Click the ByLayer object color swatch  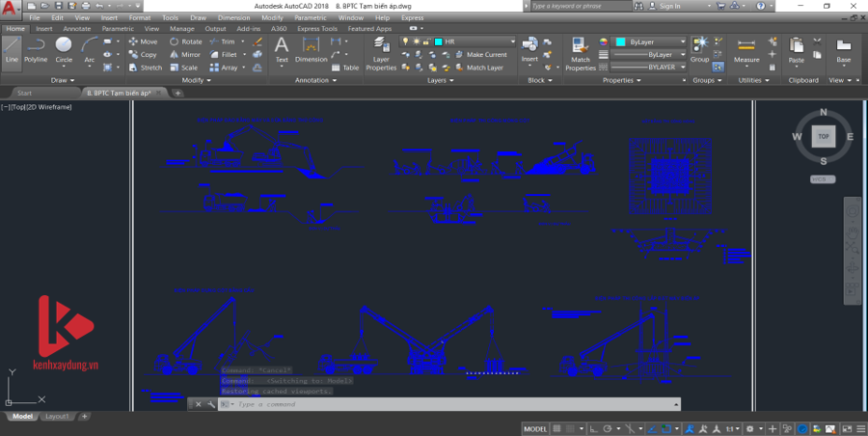coord(619,42)
